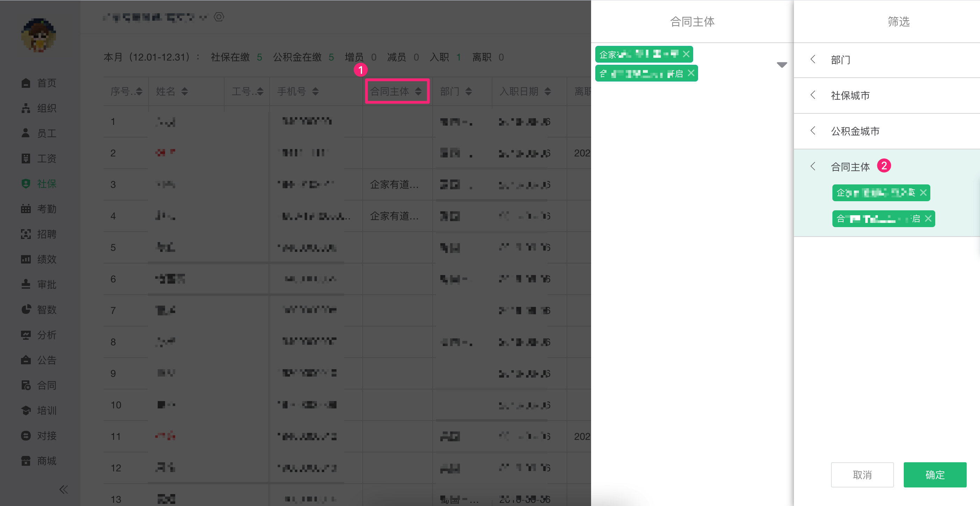Image resolution: width=980 pixels, height=506 pixels.
Task: Remove second green tag under 合同主体 filter
Action: (928, 219)
